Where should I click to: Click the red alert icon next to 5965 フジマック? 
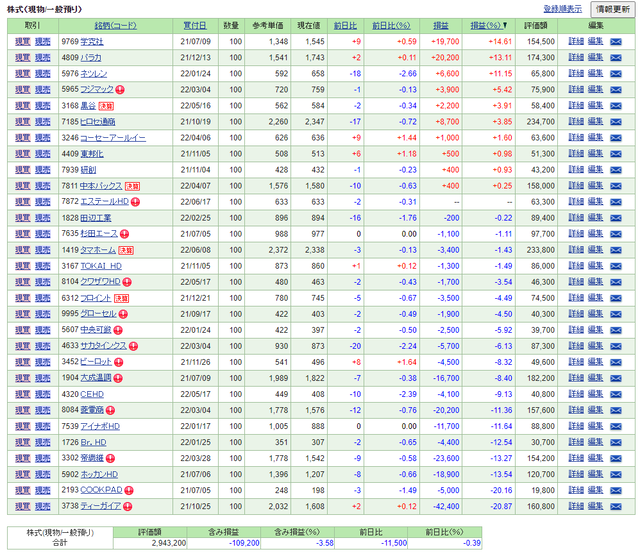pos(120,90)
